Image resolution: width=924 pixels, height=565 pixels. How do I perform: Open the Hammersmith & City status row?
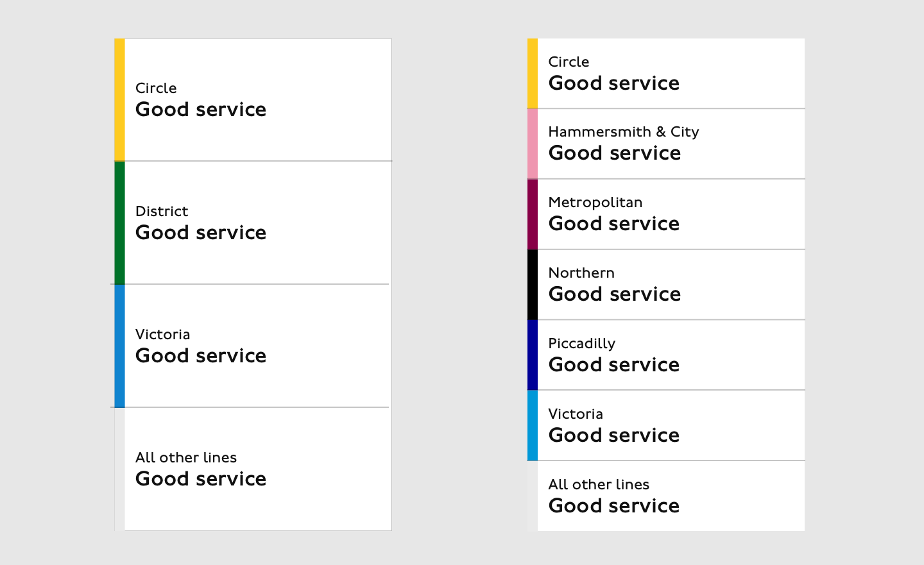[x=666, y=144]
